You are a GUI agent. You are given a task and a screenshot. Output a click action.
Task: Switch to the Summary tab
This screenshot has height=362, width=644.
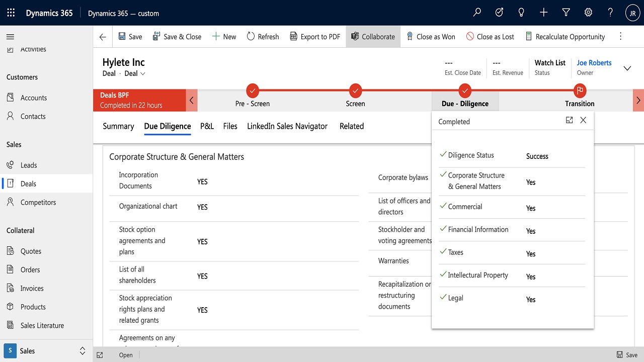[x=118, y=126]
